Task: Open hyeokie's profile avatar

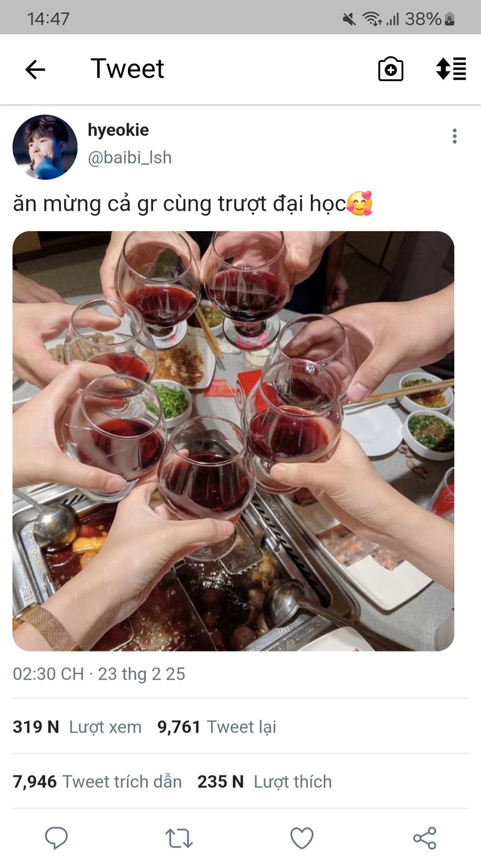Action: coord(45,147)
